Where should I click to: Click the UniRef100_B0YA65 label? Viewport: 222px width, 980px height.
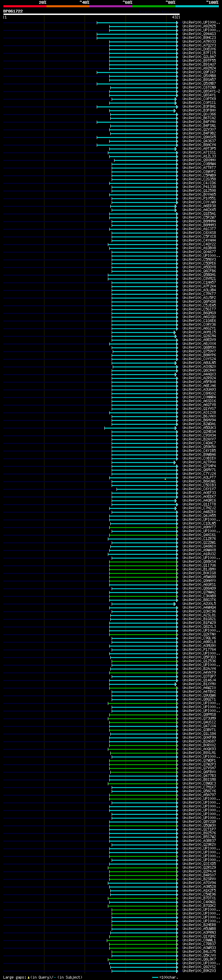point(199,194)
